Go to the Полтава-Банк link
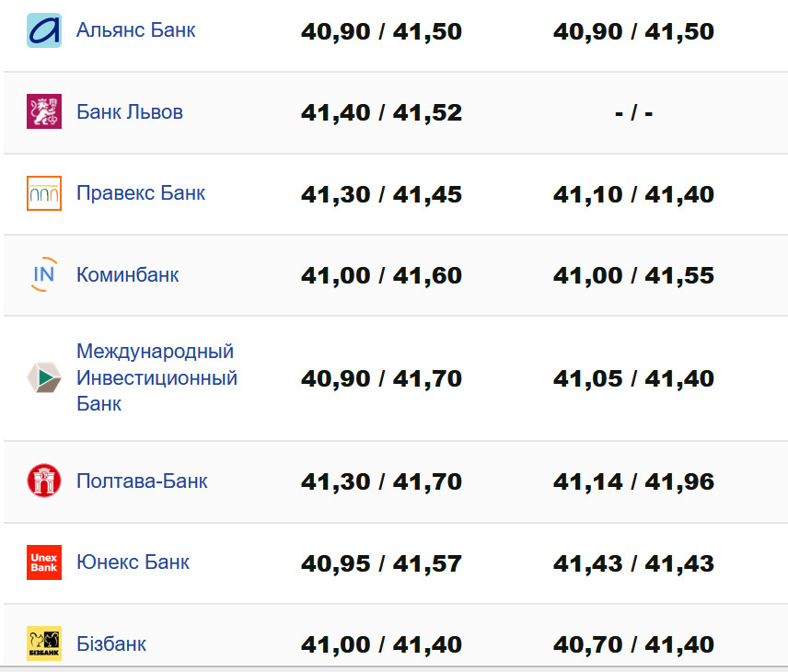Screen dimensions: 788x672 click(x=142, y=481)
